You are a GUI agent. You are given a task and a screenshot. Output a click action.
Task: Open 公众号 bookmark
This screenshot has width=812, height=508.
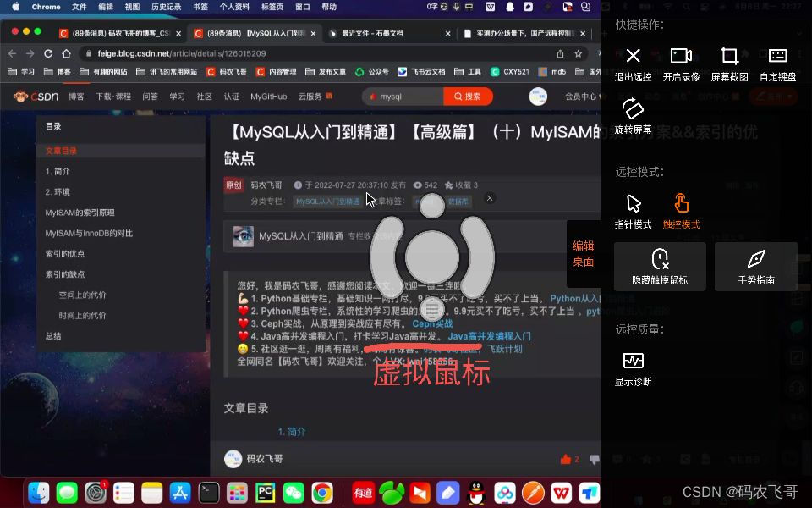point(372,71)
